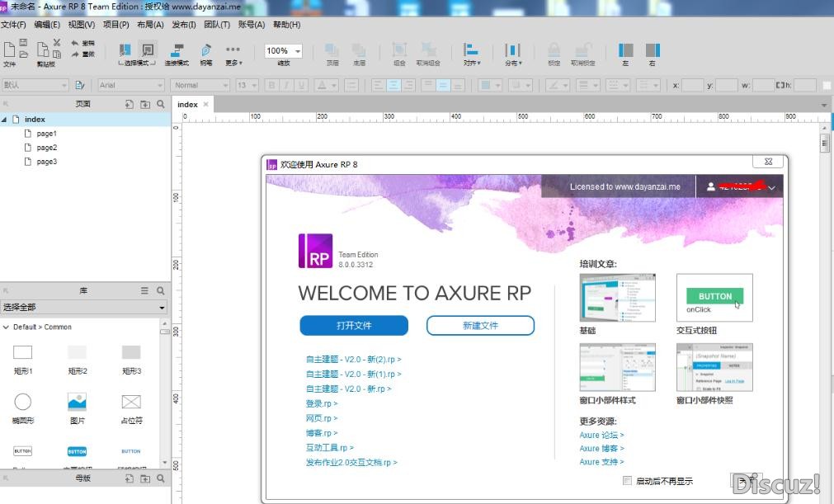The height and width of the screenshot is (504, 834).
Task: Toggle left text alignment
Action: click(x=378, y=85)
